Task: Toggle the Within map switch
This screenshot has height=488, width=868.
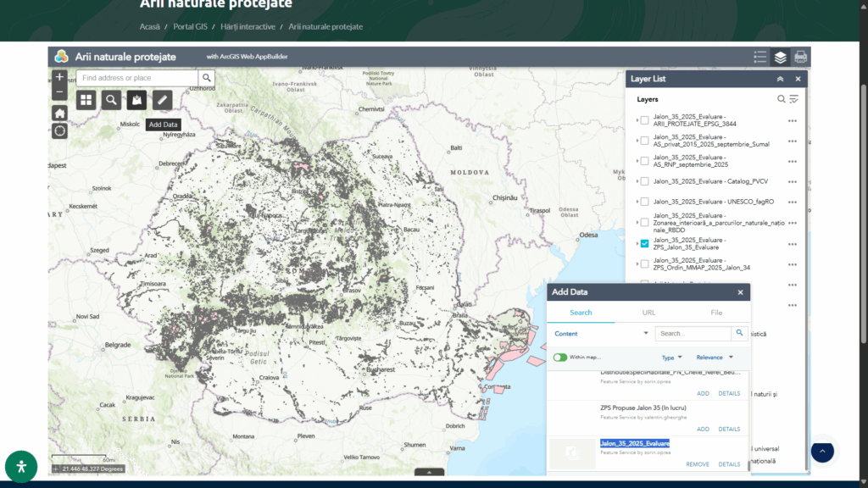Action: (560, 358)
